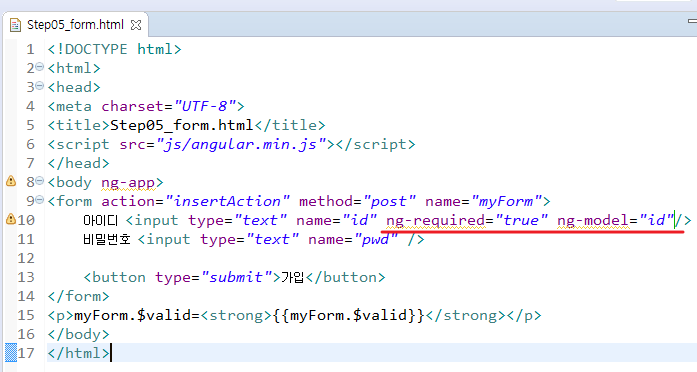Minimize the editor pane via top-right button
Viewport: 697px width, 372px height.
(692, 21)
